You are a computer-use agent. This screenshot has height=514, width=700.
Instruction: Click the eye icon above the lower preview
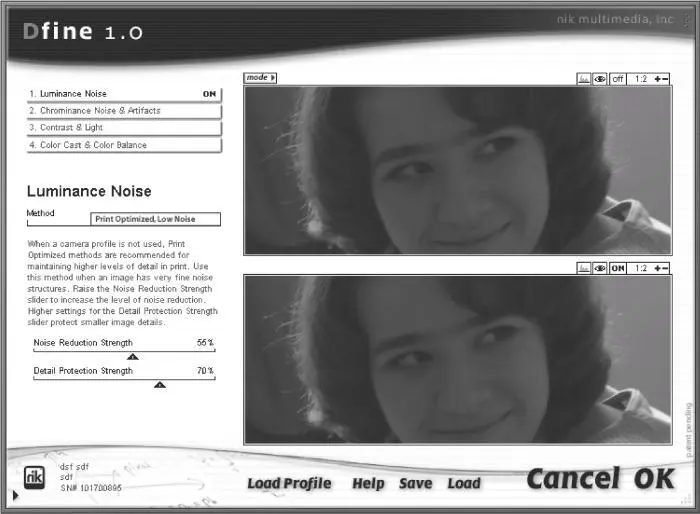pos(600,268)
